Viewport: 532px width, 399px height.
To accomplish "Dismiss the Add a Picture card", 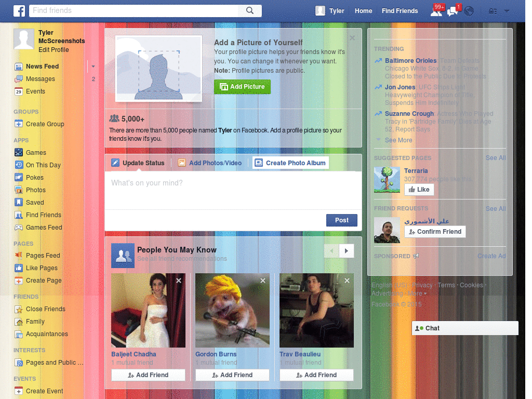I will pos(352,38).
